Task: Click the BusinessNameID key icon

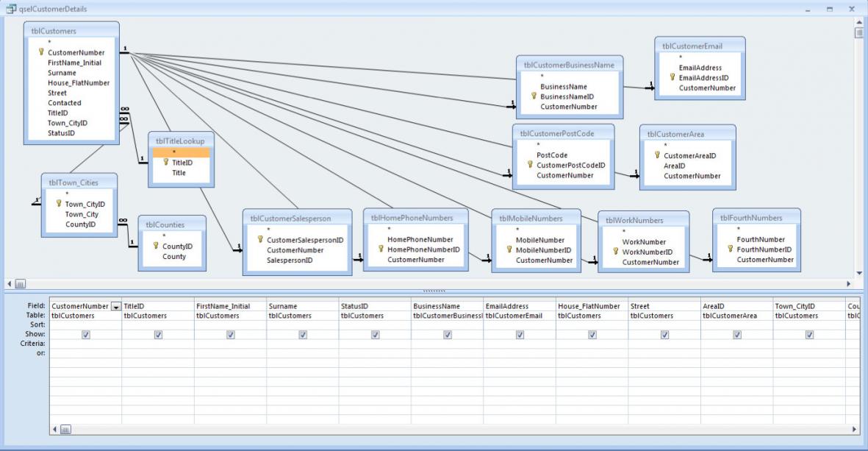Action: (534, 96)
